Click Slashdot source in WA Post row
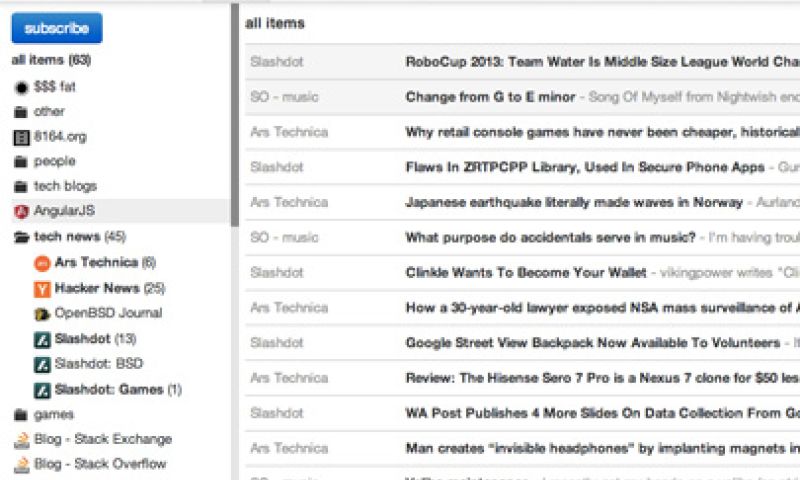This screenshot has width=800, height=480. [x=277, y=414]
